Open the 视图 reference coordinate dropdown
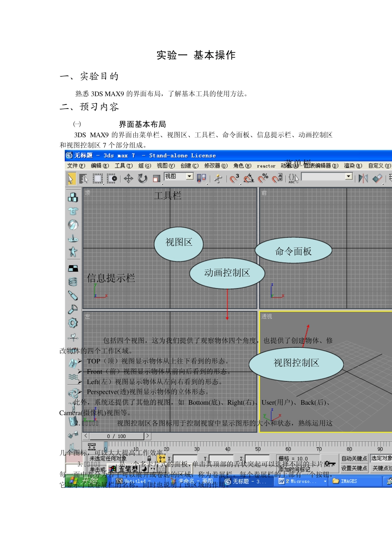This screenshot has height=555, width=392. [x=179, y=176]
